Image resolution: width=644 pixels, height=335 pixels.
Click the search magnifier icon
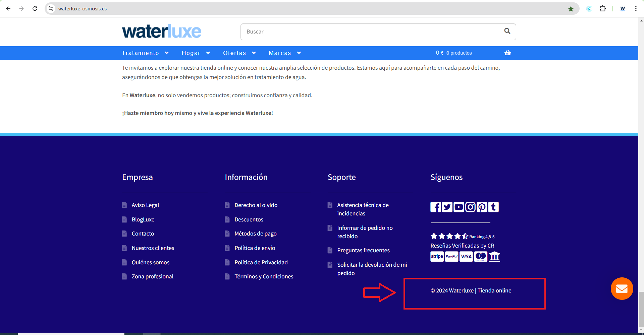(x=507, y=31)
